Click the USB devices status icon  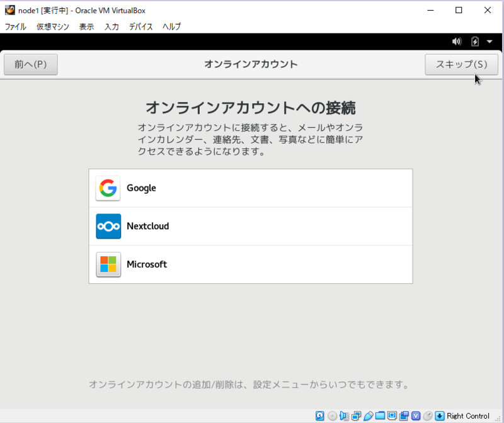pos(368,416)
